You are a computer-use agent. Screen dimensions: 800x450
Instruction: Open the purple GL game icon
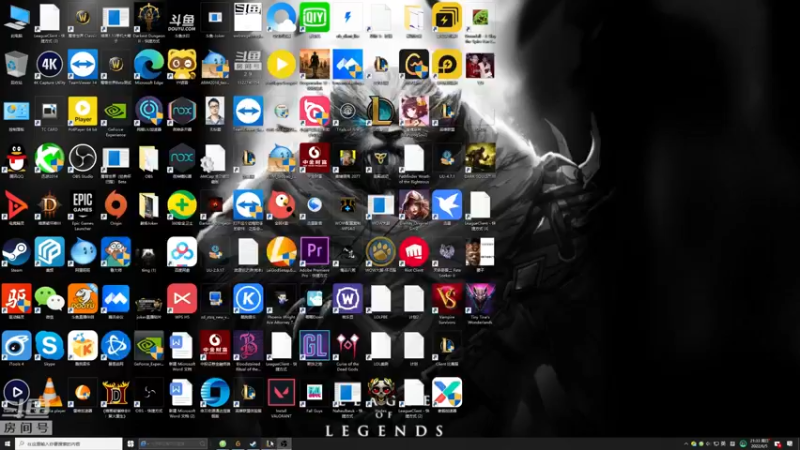pos(314,346)
